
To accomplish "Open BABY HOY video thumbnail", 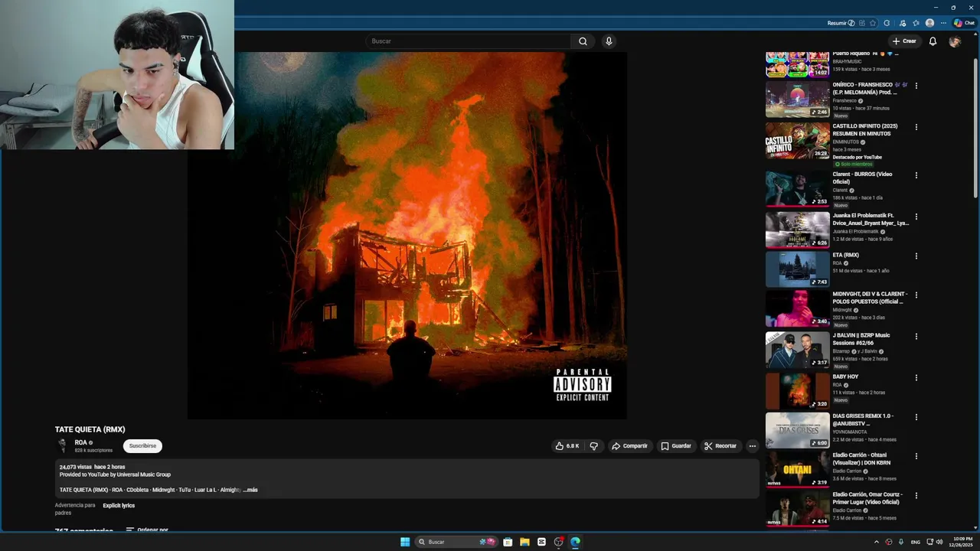I will 797,390.
